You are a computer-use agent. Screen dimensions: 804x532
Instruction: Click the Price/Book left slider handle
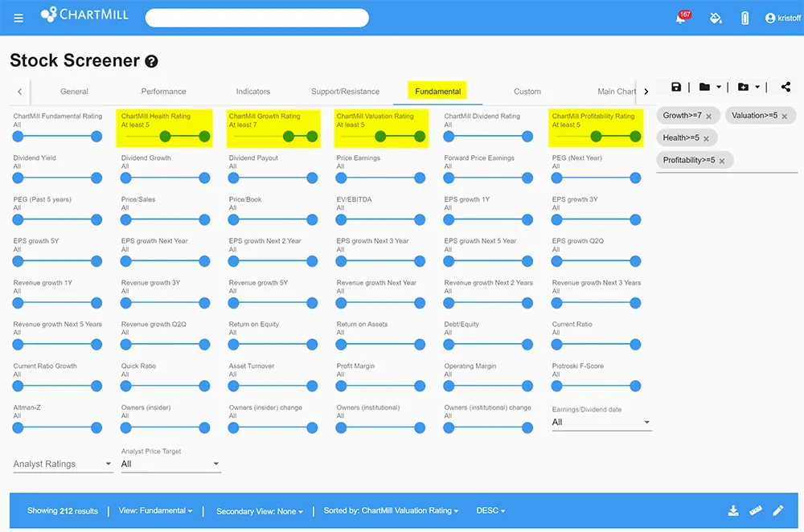pyautogui.click(x=234, y=220)
